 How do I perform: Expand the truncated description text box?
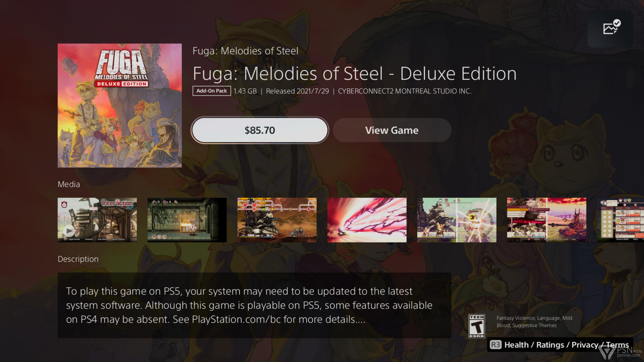pos(254,305)
